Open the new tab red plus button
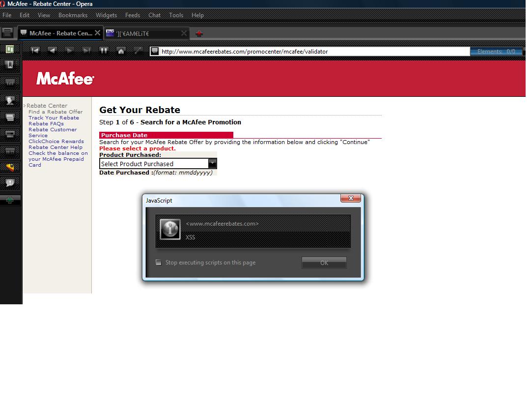Viewport: 532px width, 410px height. point(199,33)
